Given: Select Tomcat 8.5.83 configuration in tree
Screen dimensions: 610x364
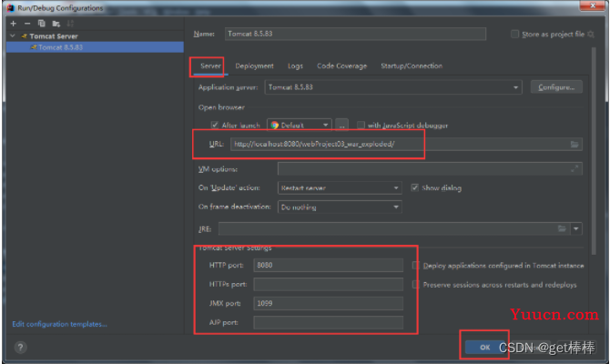Looking at the screenshot, I should click(x=95, y=47).
